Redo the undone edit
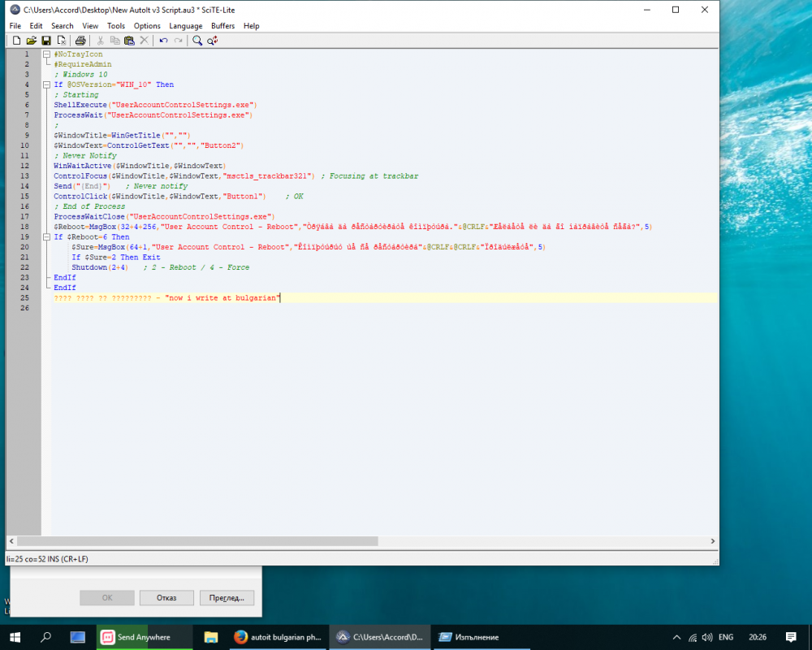 [178, 41]
